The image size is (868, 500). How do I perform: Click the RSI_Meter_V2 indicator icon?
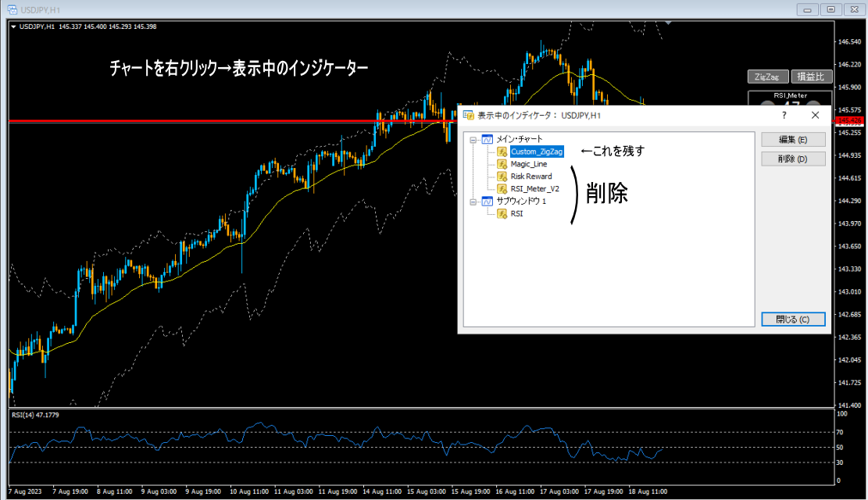click(502, 188)
